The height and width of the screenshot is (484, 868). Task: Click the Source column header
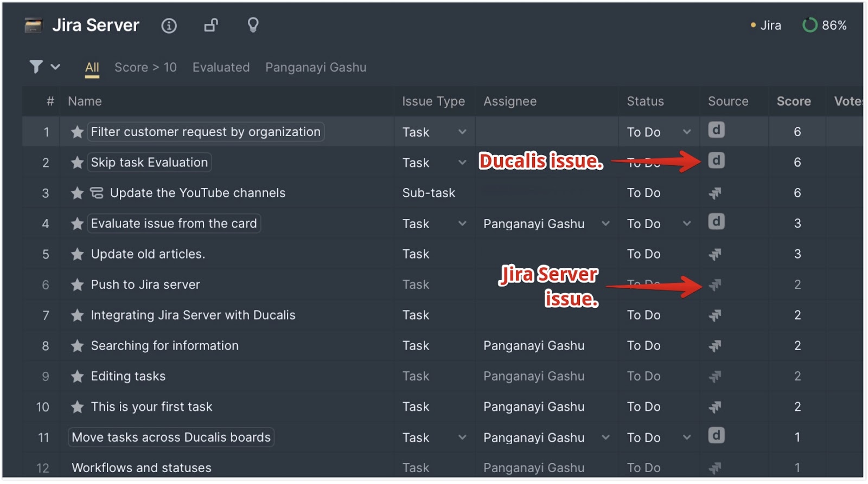pos(728,101)
